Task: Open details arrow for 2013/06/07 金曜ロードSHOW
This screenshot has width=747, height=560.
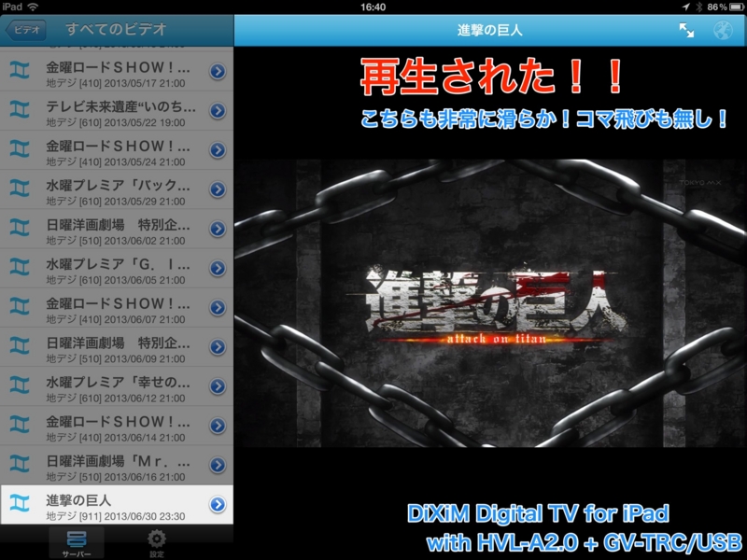Action: [218, 308]
